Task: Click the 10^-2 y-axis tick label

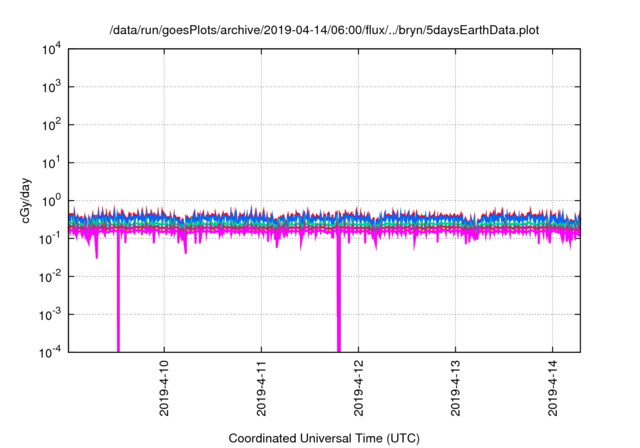Action: click(50, 277)
